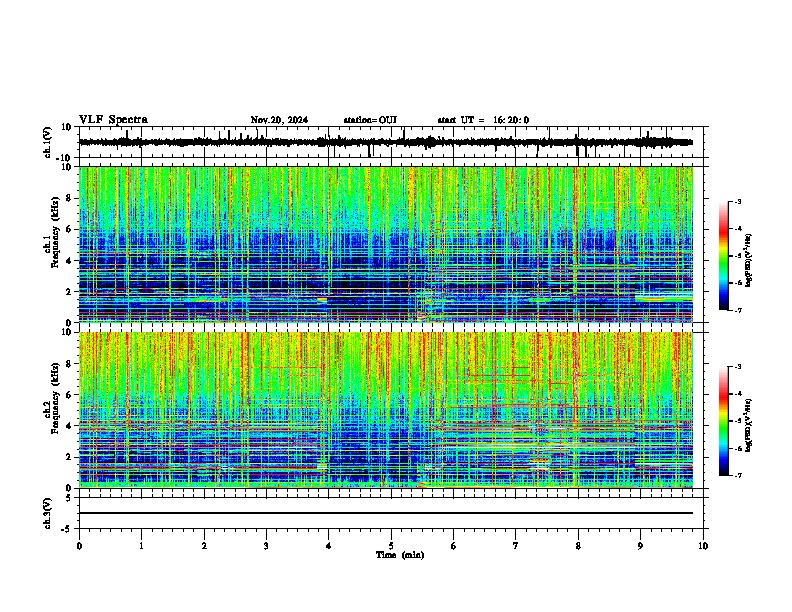792x612 pixels.
Task: Click the time axis tick label "5"
Action: click(x=391, y=546)
